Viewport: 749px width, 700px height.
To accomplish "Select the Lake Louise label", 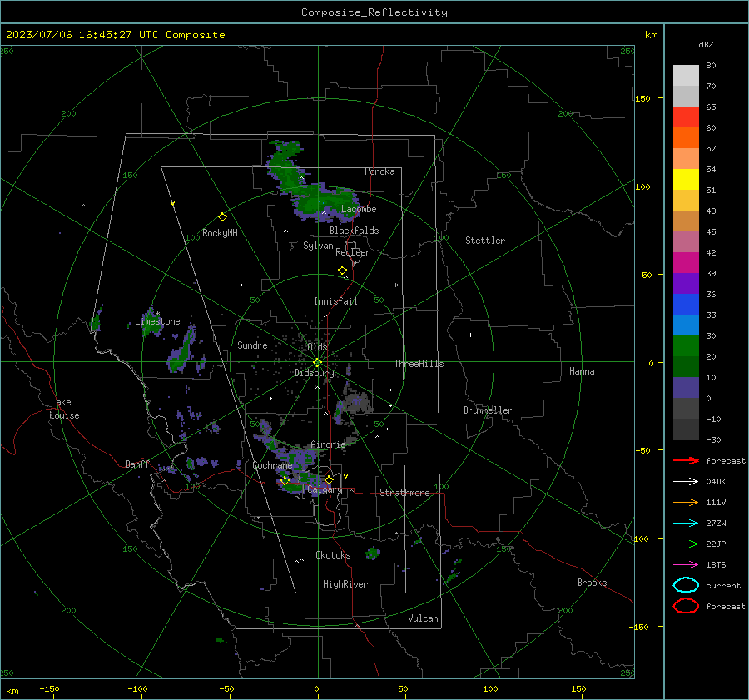I will pyautogui.click(x=64, y=409).
